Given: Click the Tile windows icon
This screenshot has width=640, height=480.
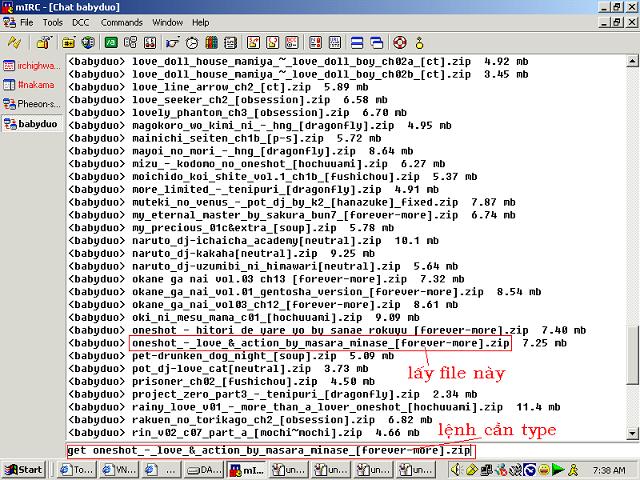Looking at the screenshot, I should [357, 42].
